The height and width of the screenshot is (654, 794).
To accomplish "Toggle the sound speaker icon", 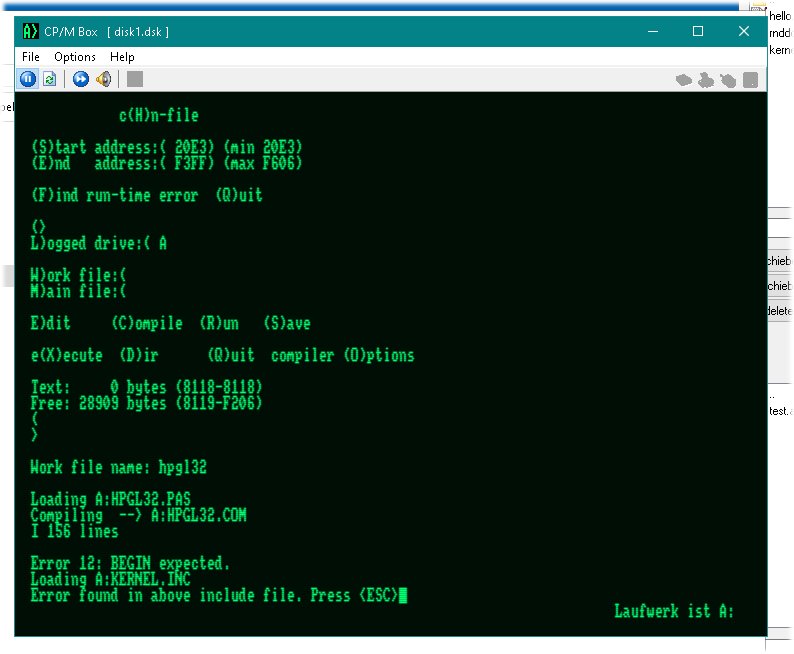I will click(104, 79).
